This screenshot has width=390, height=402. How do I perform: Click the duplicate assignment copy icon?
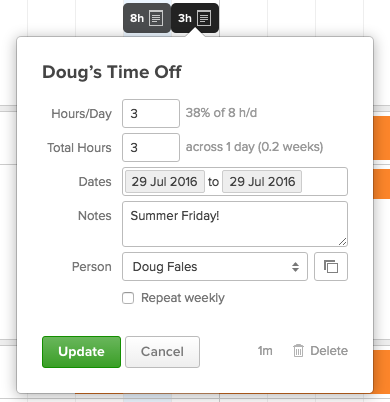click(x=331, y=267)
